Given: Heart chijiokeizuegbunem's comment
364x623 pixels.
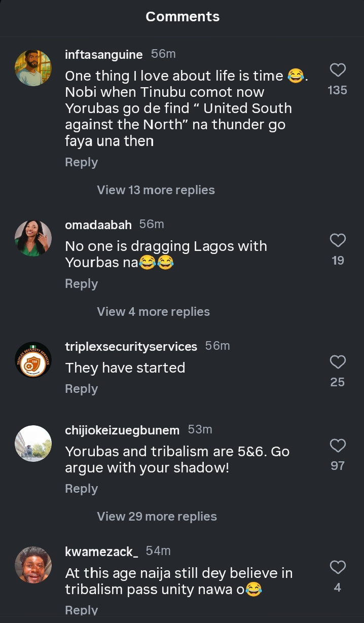Looking at the screenshot, I should click(x=338, y=446).
